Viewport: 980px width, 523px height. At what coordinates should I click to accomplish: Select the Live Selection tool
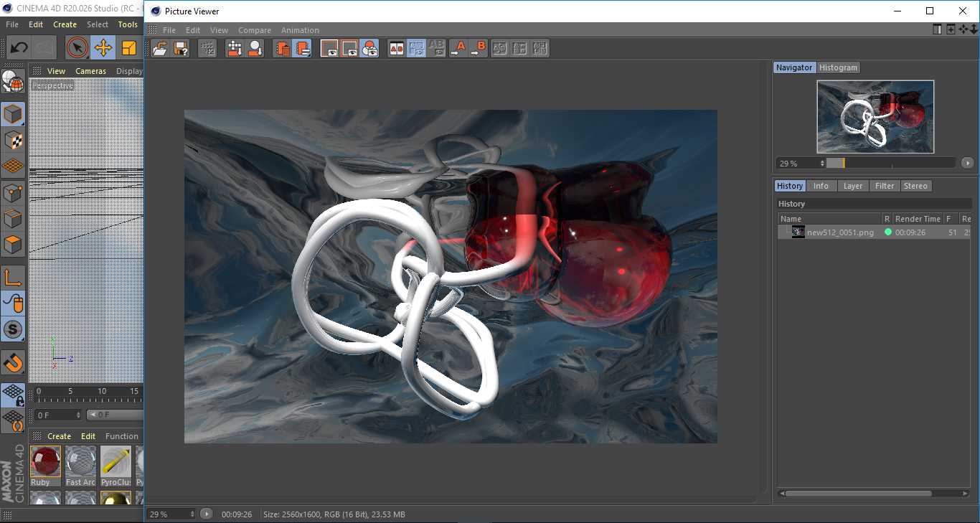coord(77,48)
